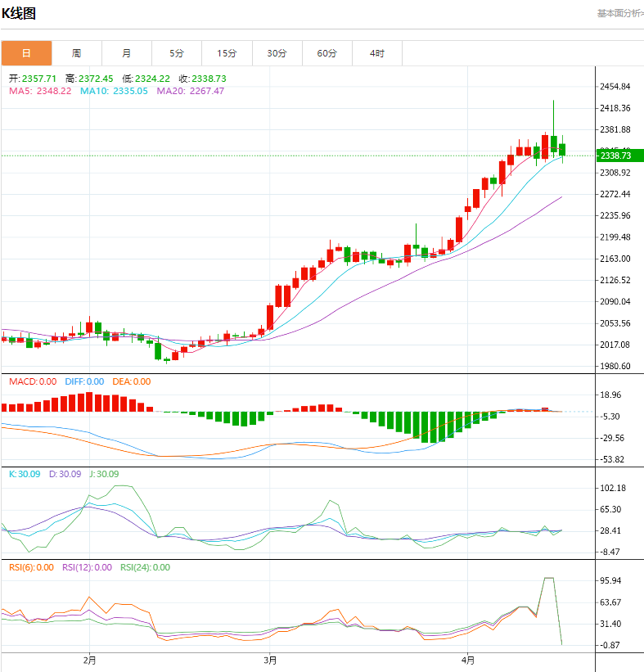
Task: Click the 4月 marker on the time axis
Action: (468, 659)
